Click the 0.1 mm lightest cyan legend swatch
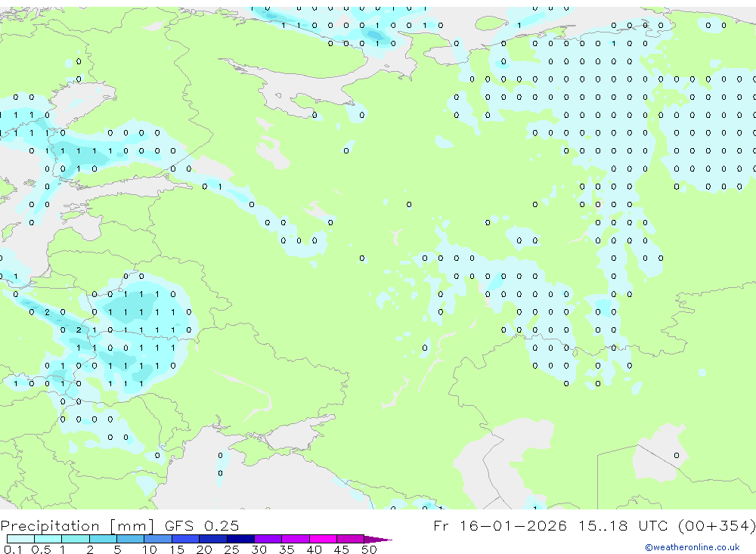 (x=20, y=539)
